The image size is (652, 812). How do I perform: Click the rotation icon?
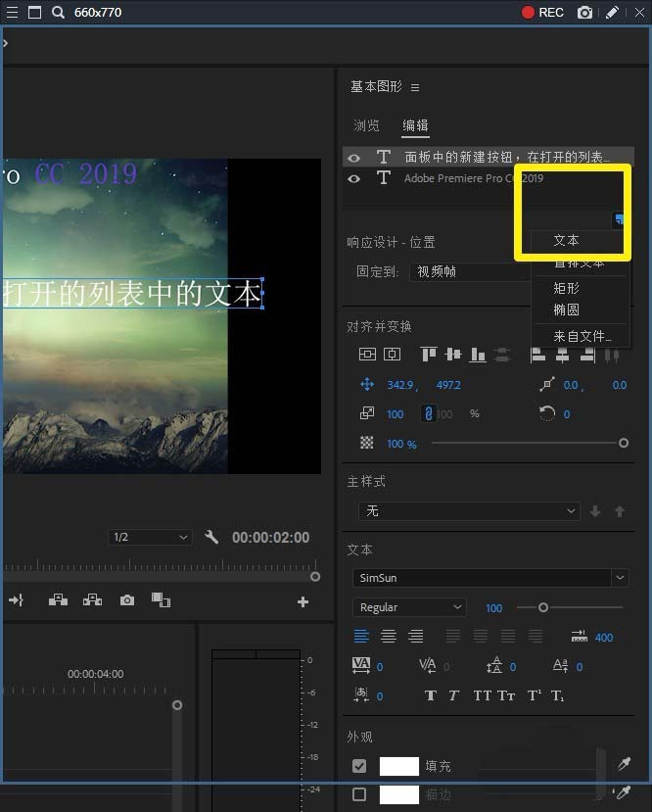pos(547,413)
